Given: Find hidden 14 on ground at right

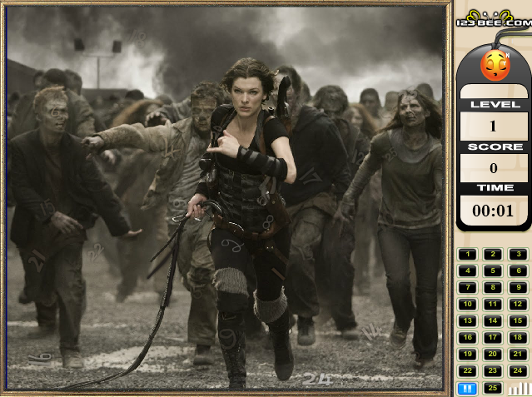Looking at the screenshot, I should [372, 332].
